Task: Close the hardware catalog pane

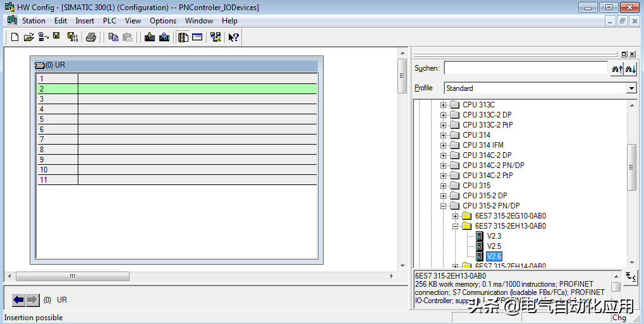Action: [x=632, y=54]
